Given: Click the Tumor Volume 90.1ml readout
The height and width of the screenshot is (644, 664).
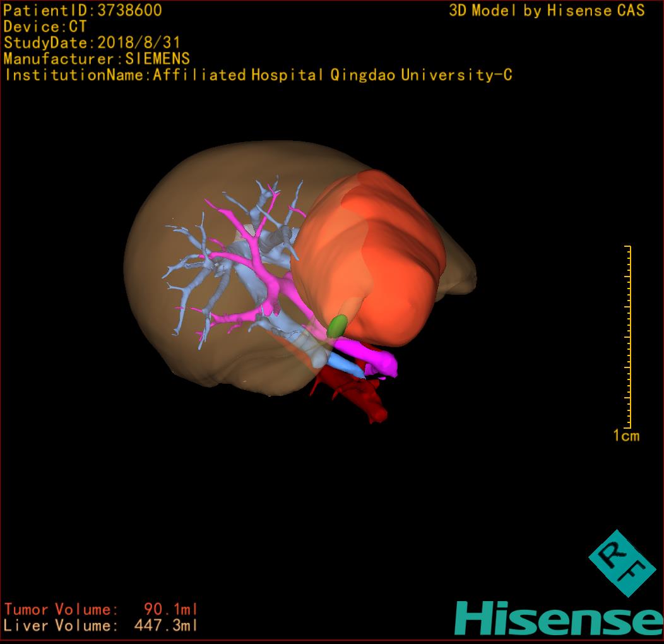Looking at the screenshot, I should click(x=101, y=609).
